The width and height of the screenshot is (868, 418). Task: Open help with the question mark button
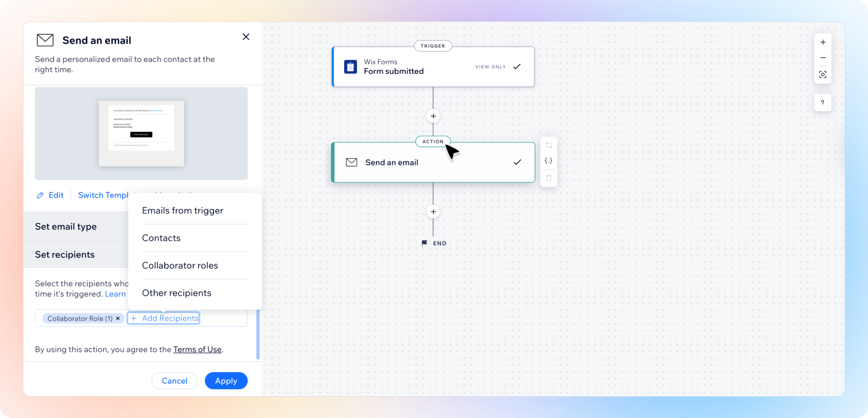822,103
